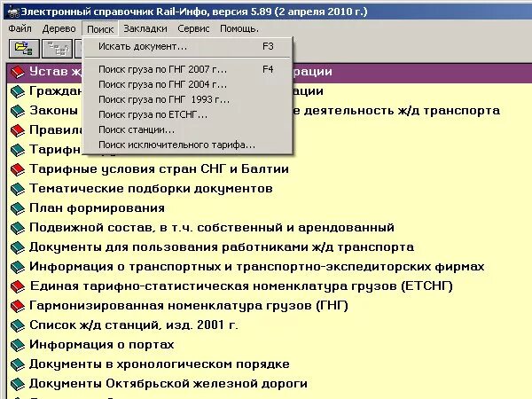Open the Дерево menu

[x=59, y=28]
